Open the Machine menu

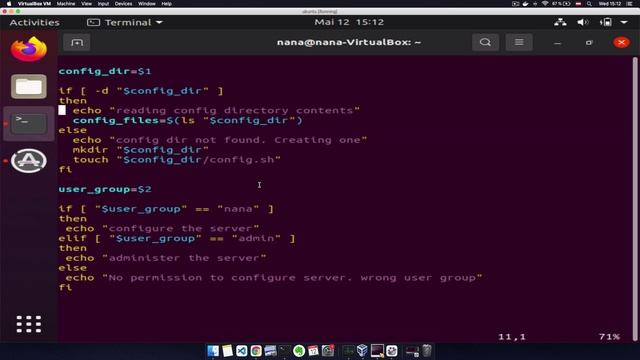(x=66, y=4)
